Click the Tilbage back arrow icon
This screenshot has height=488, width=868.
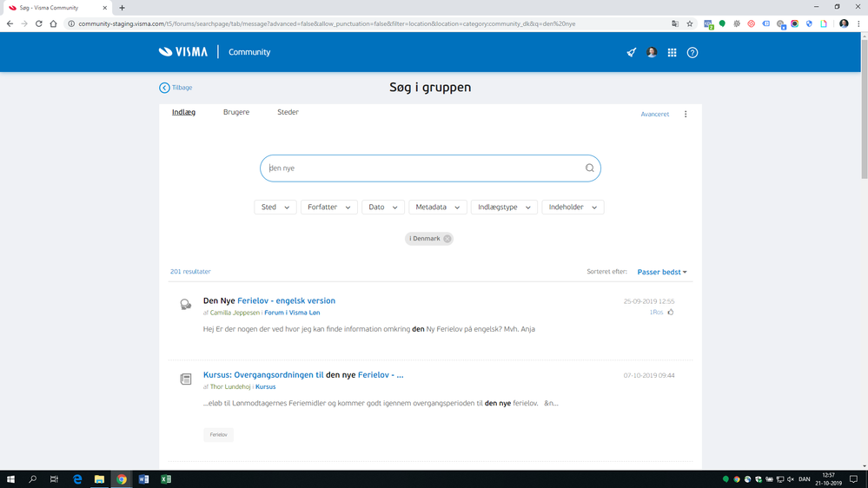(164, 88)
